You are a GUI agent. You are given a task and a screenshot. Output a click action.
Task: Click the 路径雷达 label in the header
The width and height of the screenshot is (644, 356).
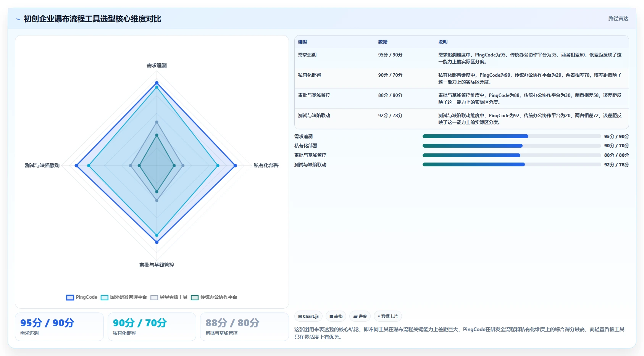pos(618,18)
